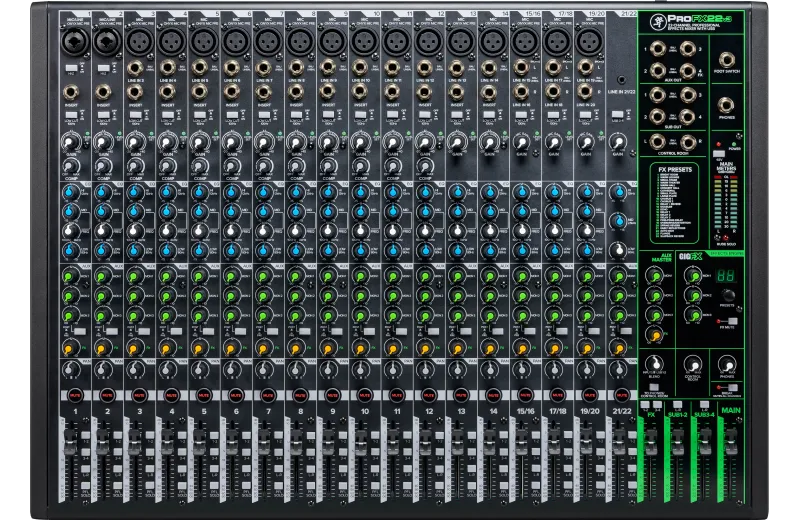Mute channel 21/22
This screenshot has width=800, height=520.
[x=621, y=395]
